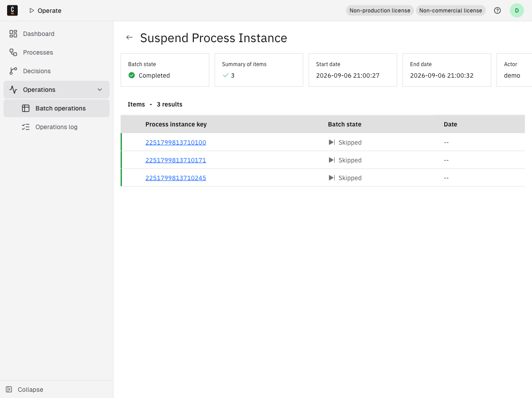
Task: Click the Collapse panel icon
Action: (x=9, y=390)
